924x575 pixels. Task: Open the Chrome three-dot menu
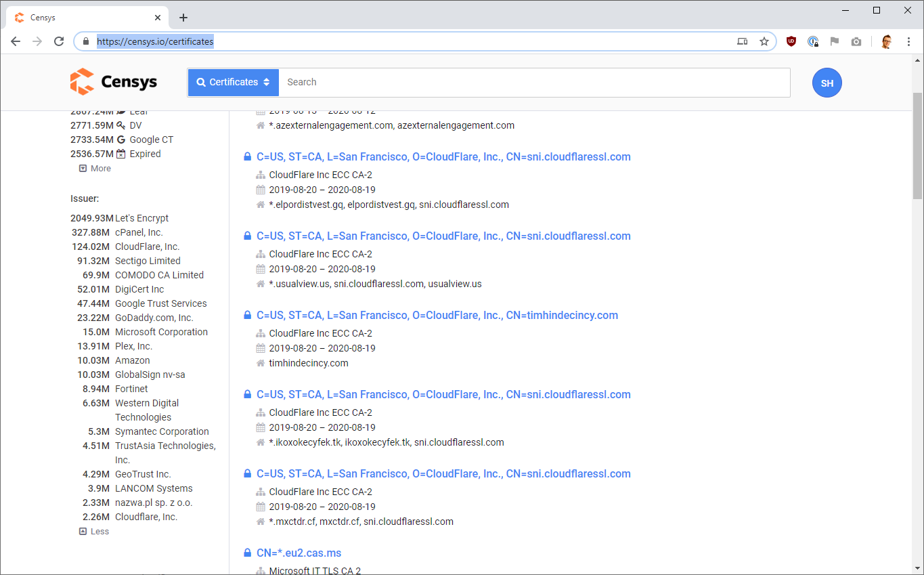908,41
